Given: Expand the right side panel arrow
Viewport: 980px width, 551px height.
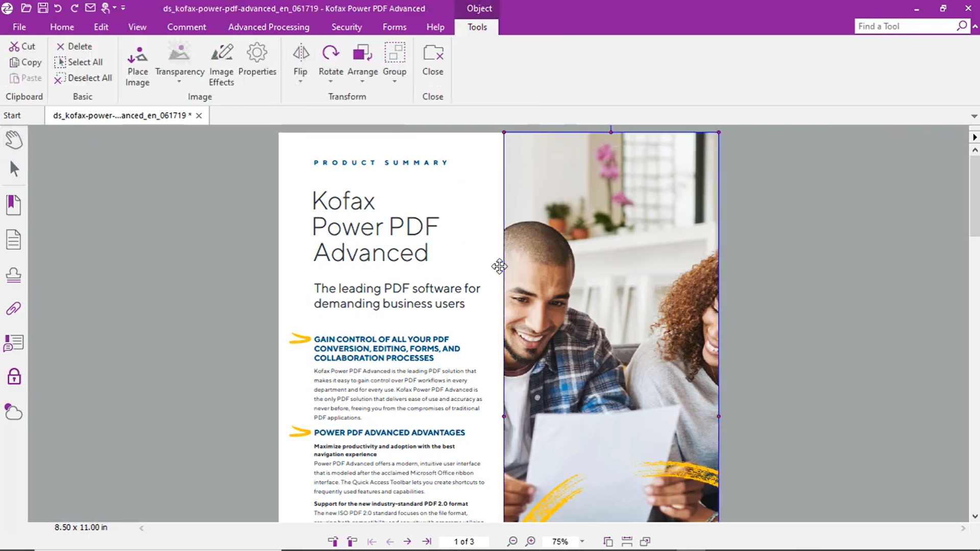Looking at the screenshot, I should click(x=974, y=137).
